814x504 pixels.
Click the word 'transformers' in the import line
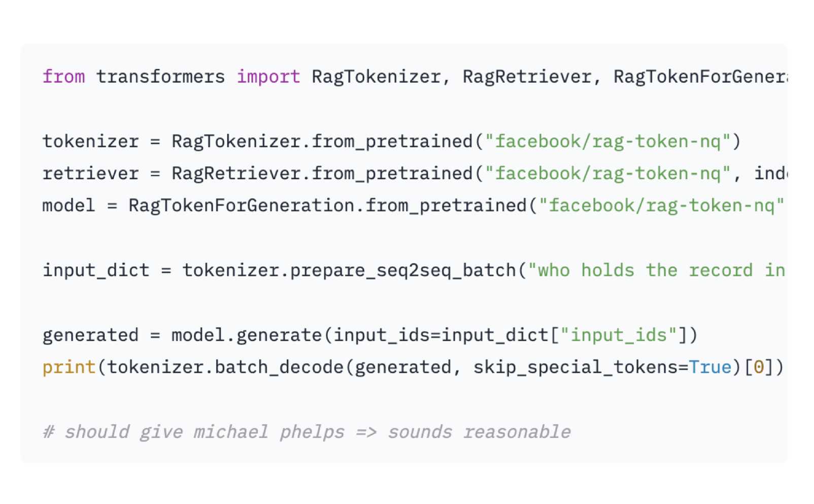click(x=160, y=77)
